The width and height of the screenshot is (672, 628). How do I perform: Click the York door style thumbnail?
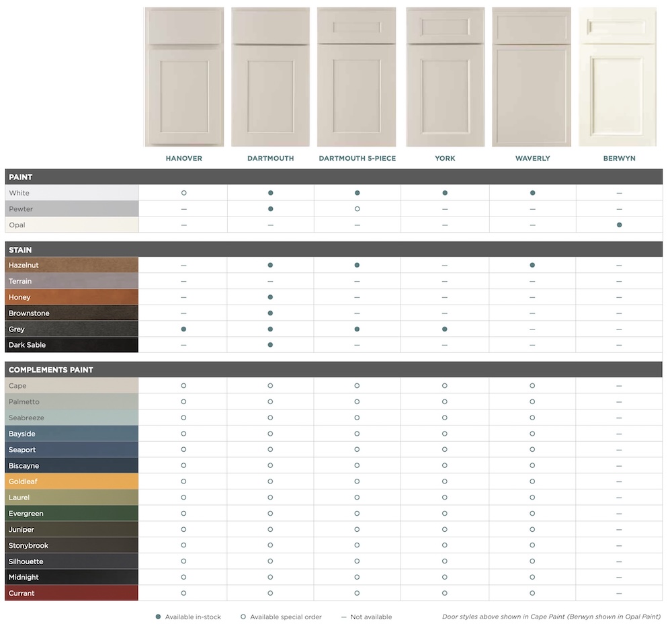444,76
